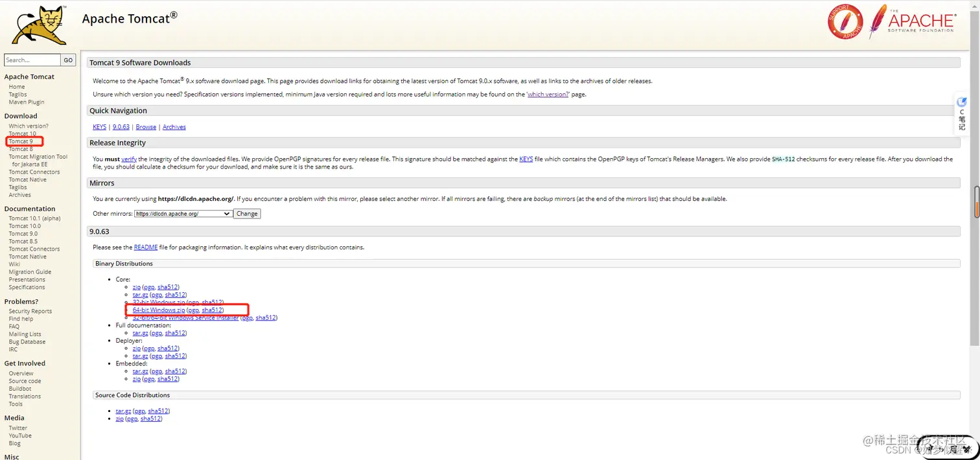Viewport: 980px width, 460px height.
Task: Download the Deployer zip
Action: pyautogui.click(x=137, y=349)
